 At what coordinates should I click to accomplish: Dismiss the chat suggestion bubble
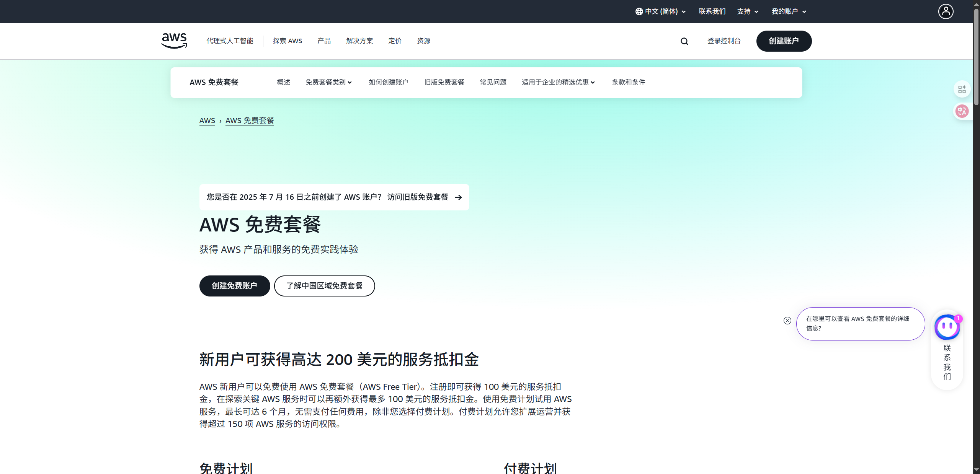[x=787, y=321]
